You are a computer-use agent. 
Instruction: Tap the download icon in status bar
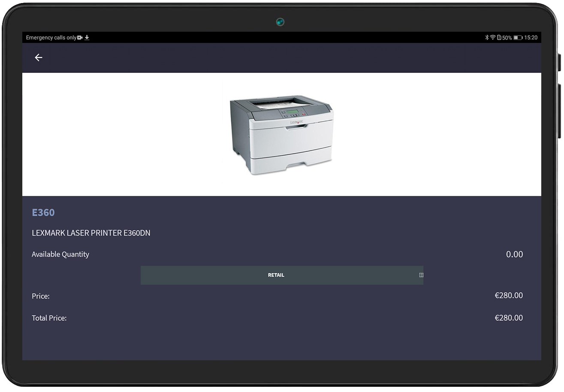click(87, 38)
